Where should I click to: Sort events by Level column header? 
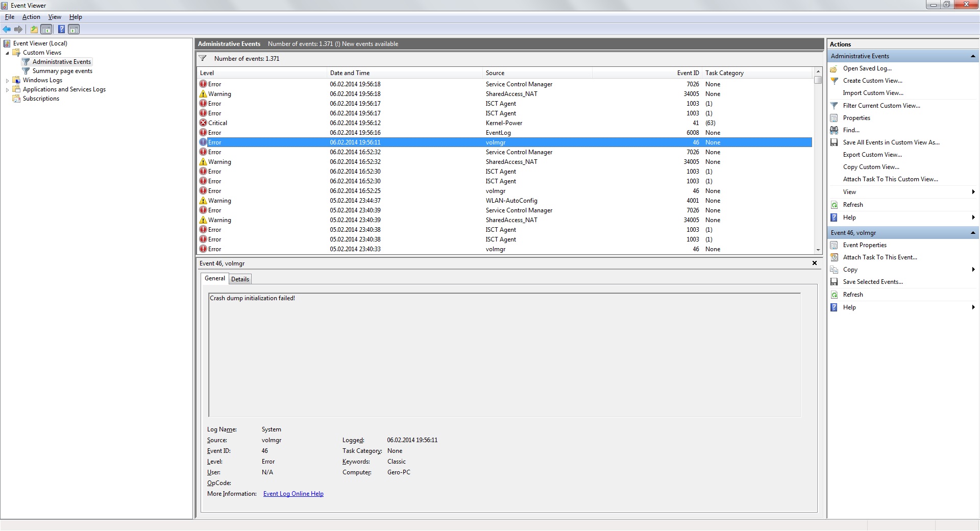[262, 73]
